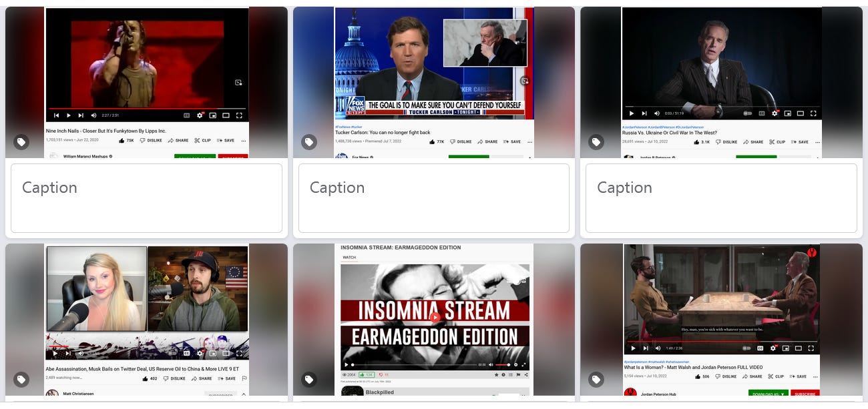This screenshot has height=409, width=868.
Task: Click the tag icon on What Is a Woman image
Action: coord(596,380)
